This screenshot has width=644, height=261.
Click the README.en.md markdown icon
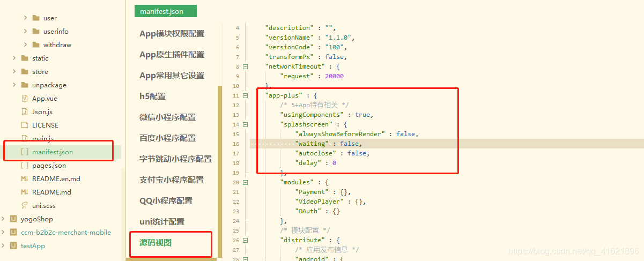click(25, 178)
